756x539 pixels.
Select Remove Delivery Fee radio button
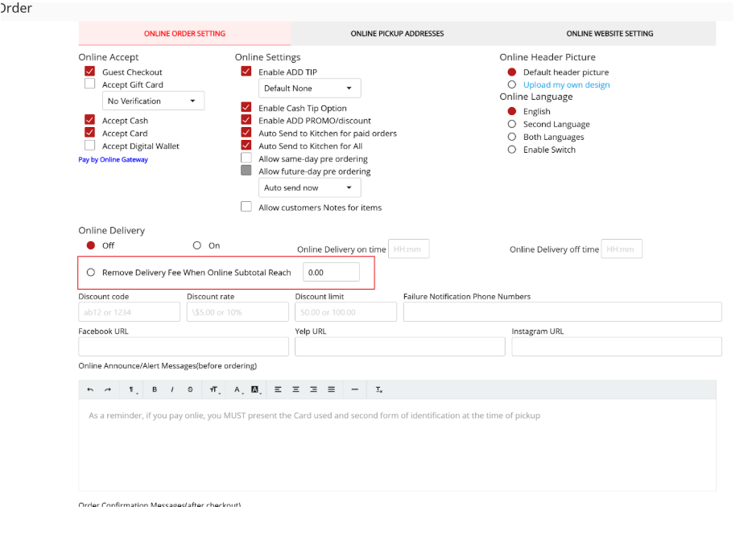tap(91, 272)
